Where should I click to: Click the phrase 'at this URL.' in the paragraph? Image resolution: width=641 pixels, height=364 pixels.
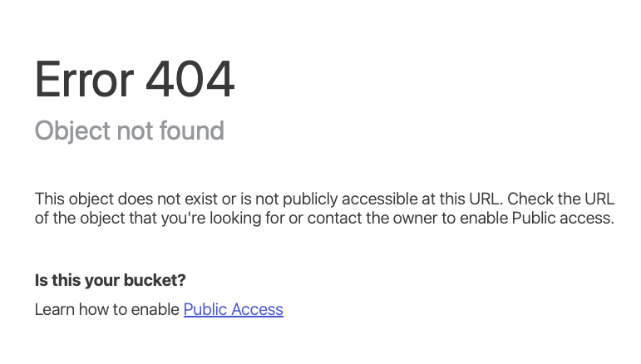(x=461, y=199)
